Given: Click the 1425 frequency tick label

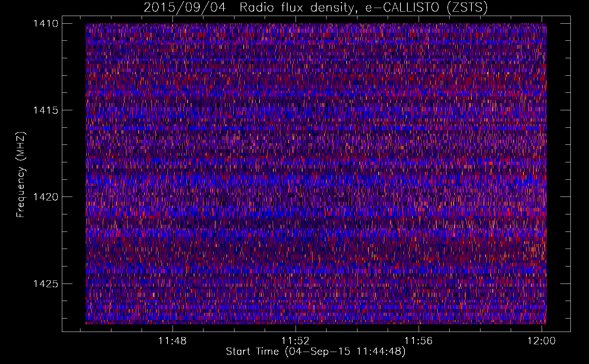Looking at the screenshot, I should pos(46,284).
